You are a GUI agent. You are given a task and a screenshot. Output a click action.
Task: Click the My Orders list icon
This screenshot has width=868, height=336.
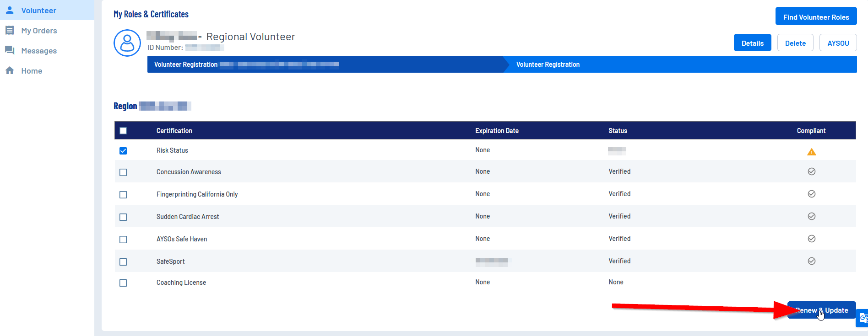(x=10, y=31)
